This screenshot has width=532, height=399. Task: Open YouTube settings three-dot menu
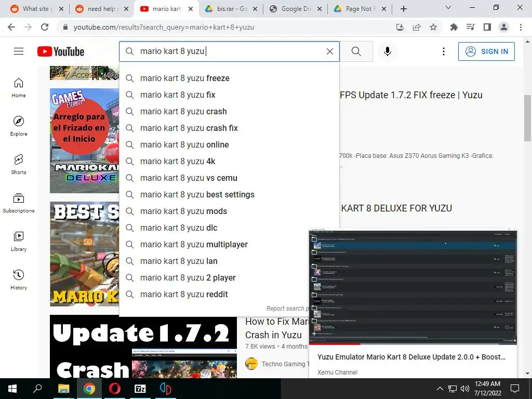(444, 51)
